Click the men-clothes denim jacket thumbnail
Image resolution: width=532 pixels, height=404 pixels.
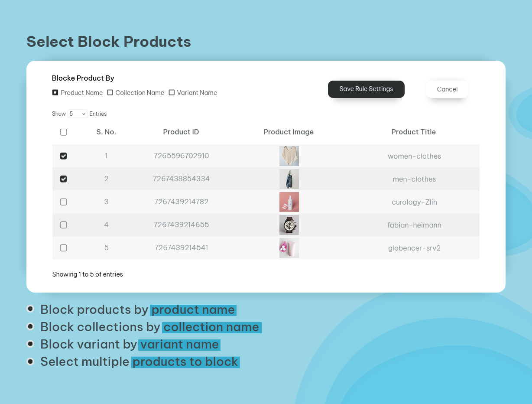click(289, 179)
